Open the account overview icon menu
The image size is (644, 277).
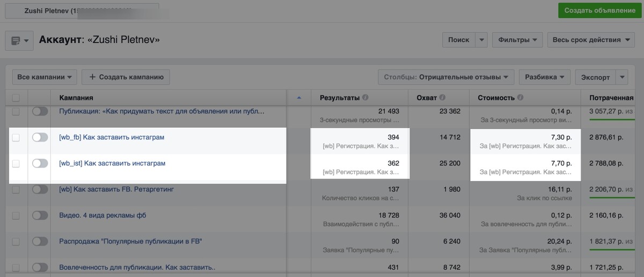(19, 41)
